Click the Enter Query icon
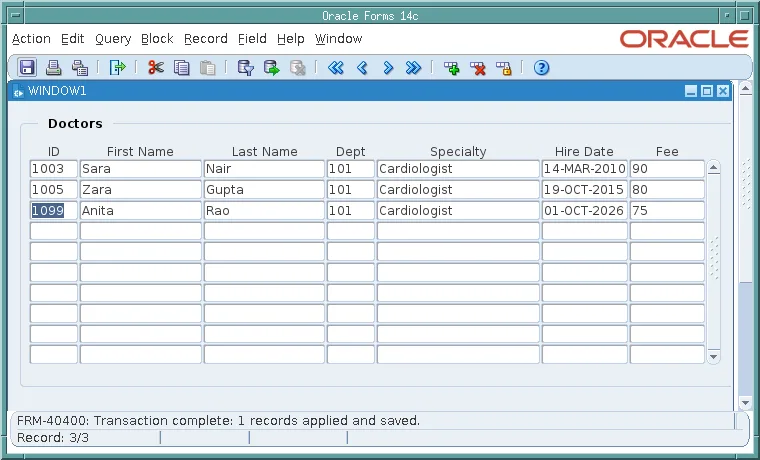 [x=246, y=67]
